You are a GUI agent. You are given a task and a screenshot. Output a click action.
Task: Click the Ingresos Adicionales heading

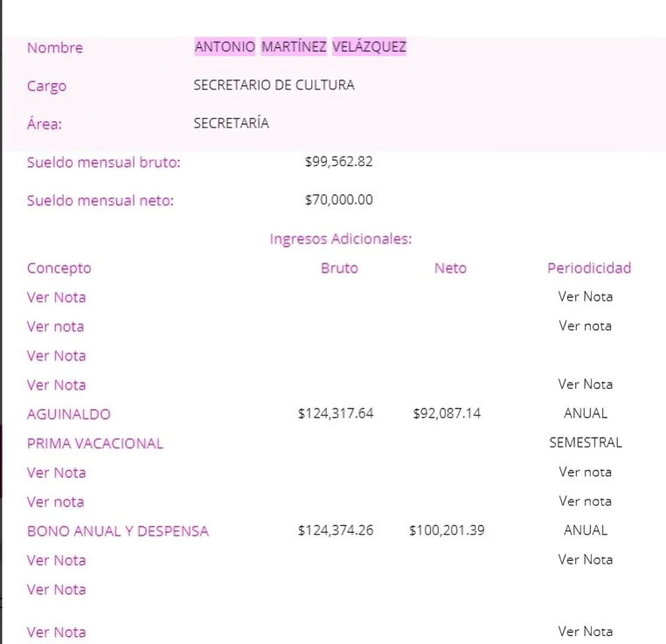coord(340,239)
